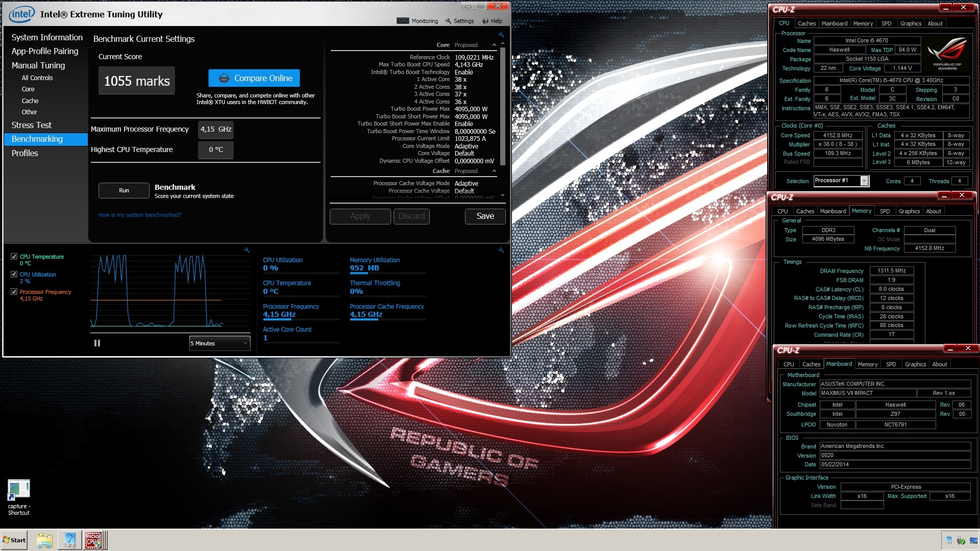Screen dimensions: 980x551
Task: Open capture Shortcut desktop icon
Action: pyautogui.click(x=19, y=497)
